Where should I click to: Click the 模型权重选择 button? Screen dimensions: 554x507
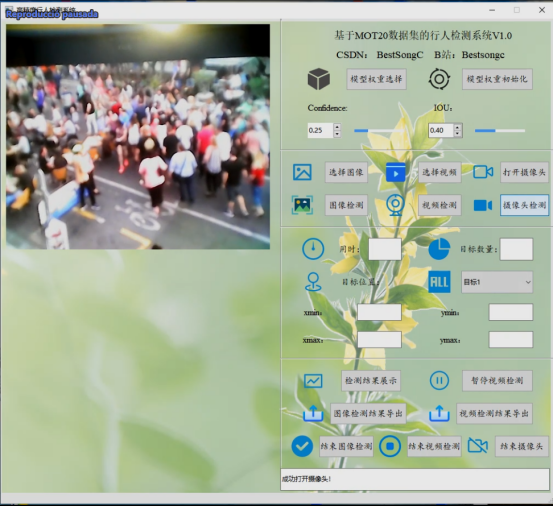point(376,79)
